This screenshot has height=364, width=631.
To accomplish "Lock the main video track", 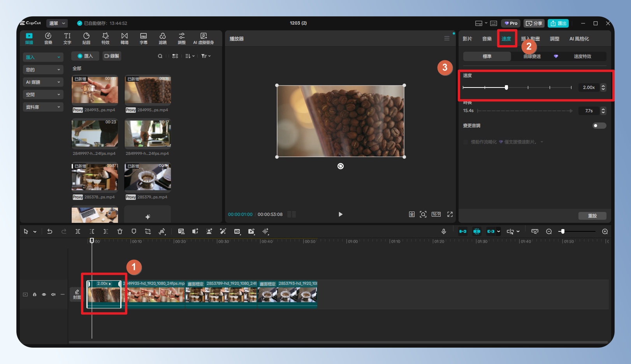I will 35,294.
